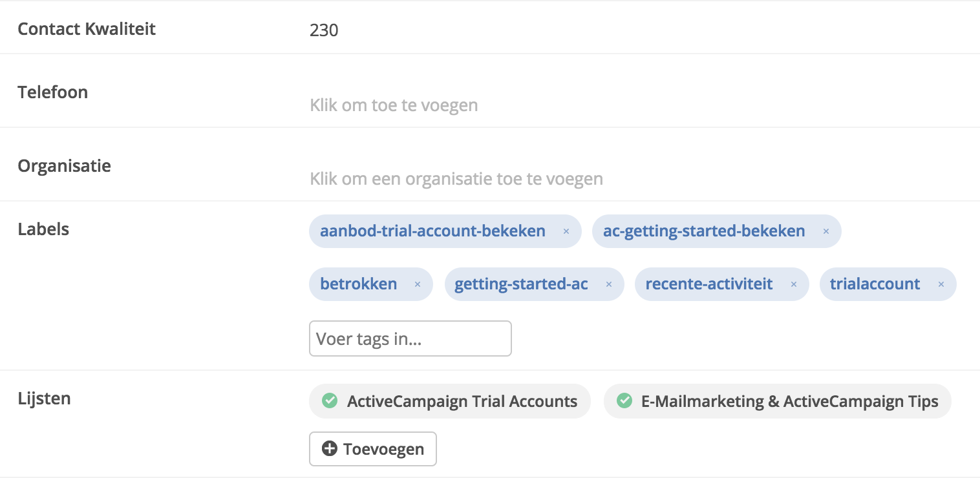Viewport: 980px width, 478px height.
Task: Remove the betrokken tag
Action: (417, 284)
